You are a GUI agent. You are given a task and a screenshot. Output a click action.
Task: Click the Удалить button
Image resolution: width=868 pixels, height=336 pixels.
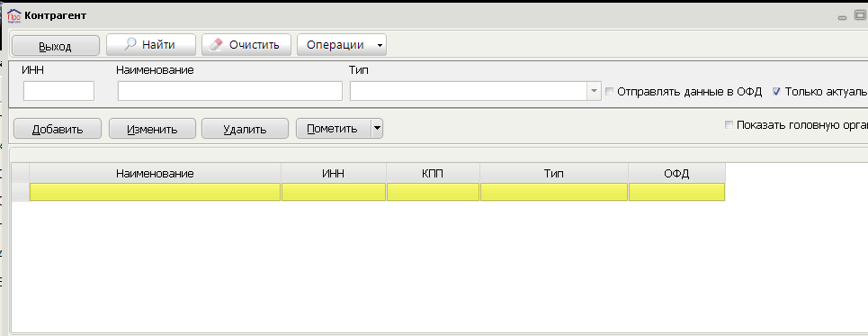tap(245, 129)
